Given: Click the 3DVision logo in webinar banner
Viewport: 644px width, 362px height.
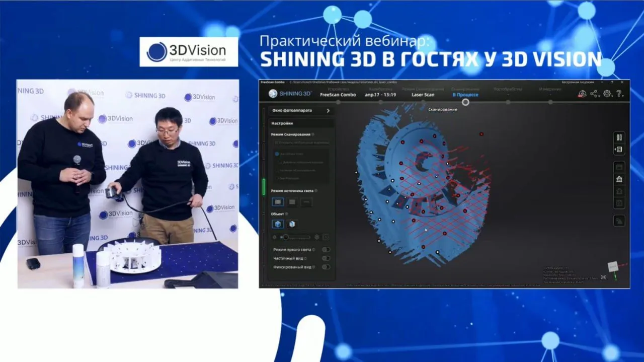Looking at the screenshot, I should point(189,52).
